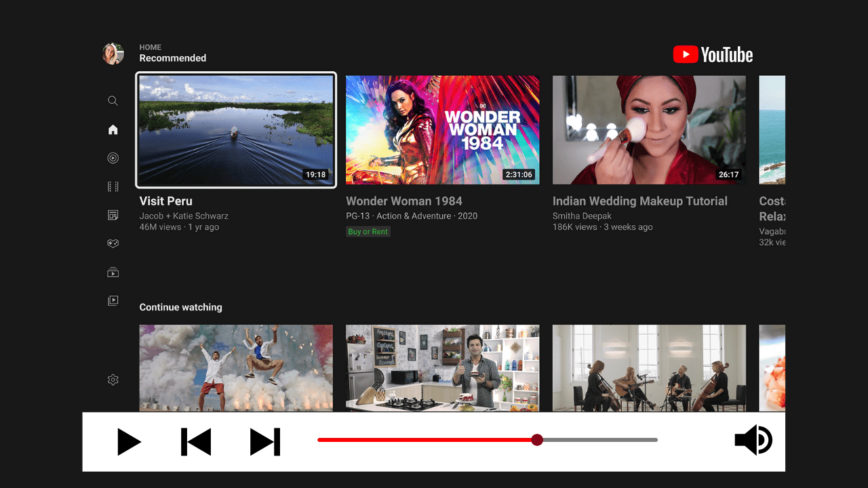Open the Subscriptions icon in the sidebar

(x=113, y=272)
